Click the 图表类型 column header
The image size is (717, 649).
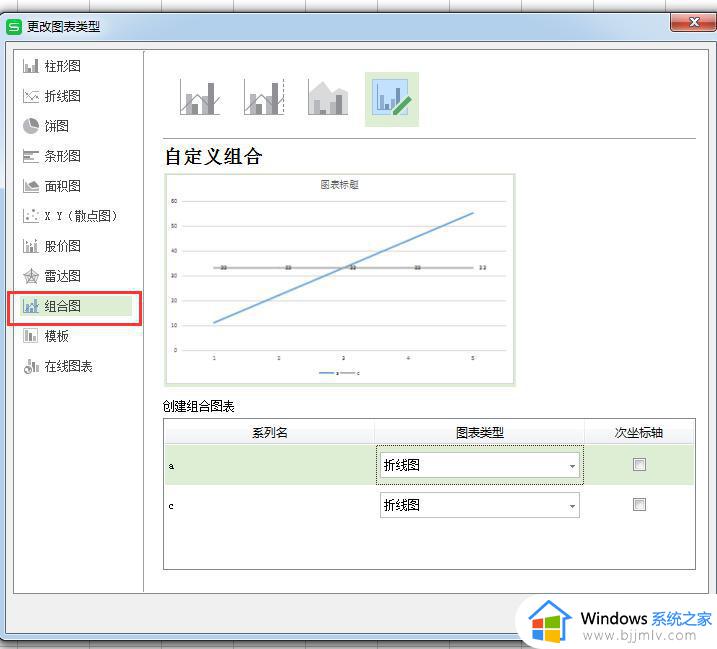click(479, 432)
